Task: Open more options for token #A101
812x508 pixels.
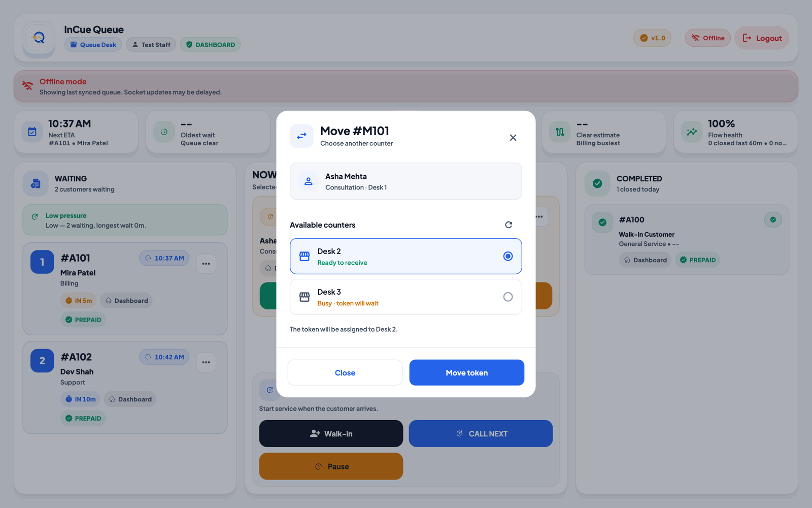Action: pyautogui.click(x=206, y=264)
